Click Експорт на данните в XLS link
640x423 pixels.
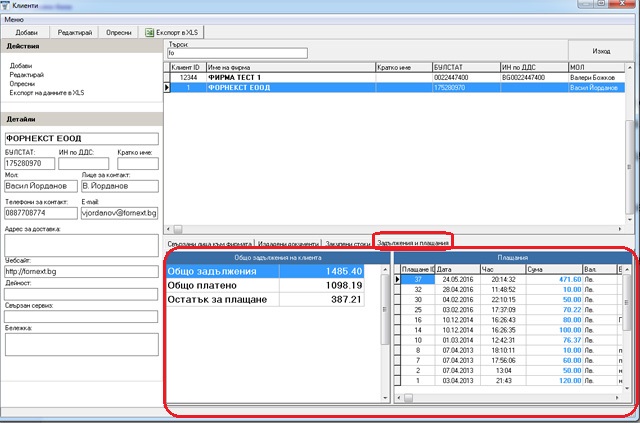coord(47,93)
